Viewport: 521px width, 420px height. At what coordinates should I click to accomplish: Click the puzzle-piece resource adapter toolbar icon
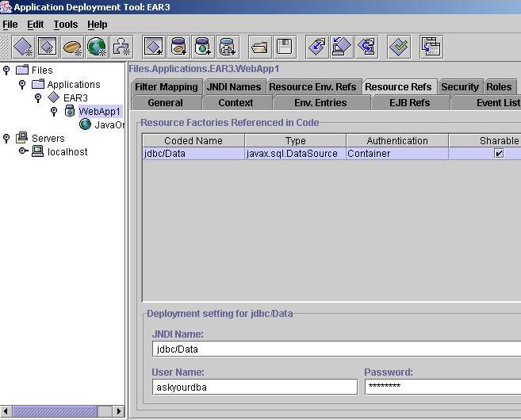[121, 47]
